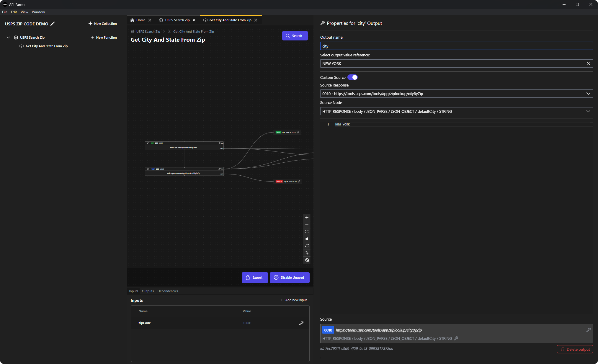Screen dimensions: 598x364
Task: Toggle edge visibility with the eye icon
Action: 307,260
